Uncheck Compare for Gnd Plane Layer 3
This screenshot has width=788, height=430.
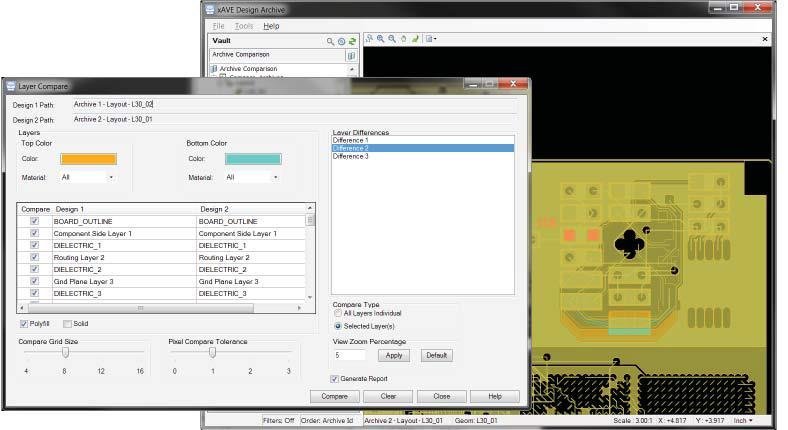(x=34, y=281)
